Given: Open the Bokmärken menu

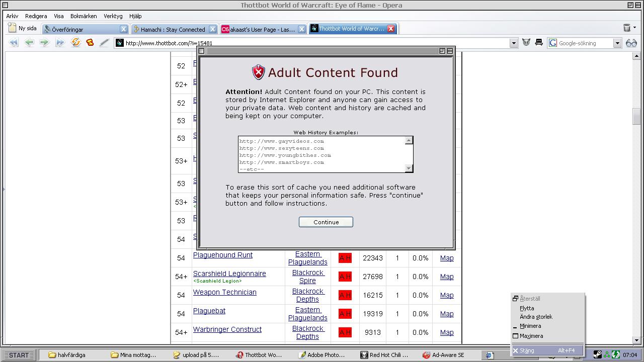Looking at the screenshot, I should [84, 16].
